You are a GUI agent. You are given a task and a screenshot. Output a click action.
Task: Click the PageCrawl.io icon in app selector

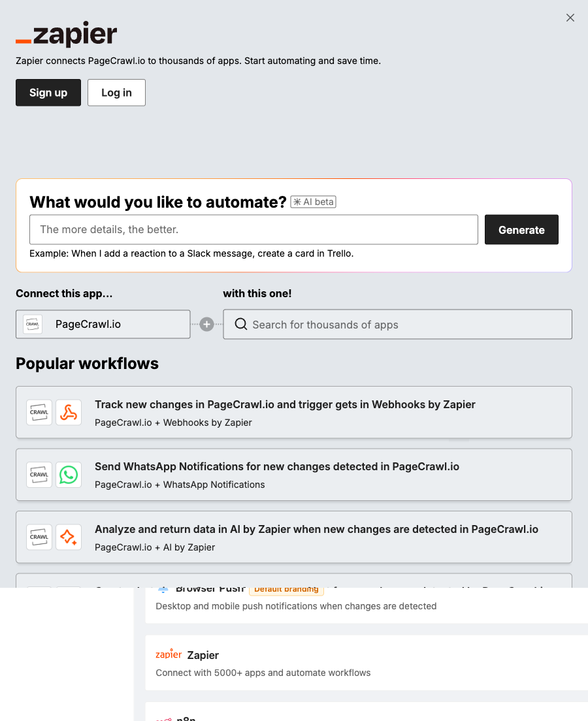click(33, 324)
